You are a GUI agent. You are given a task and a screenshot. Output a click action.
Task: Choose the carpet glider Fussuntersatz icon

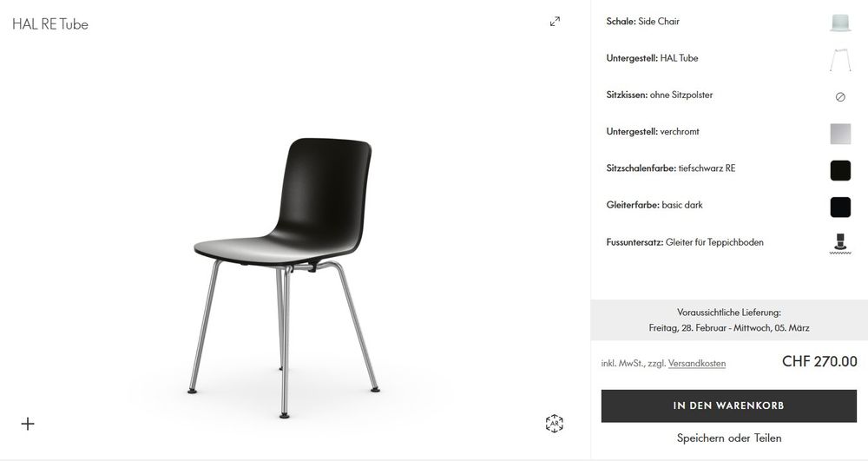click(840, 243)
